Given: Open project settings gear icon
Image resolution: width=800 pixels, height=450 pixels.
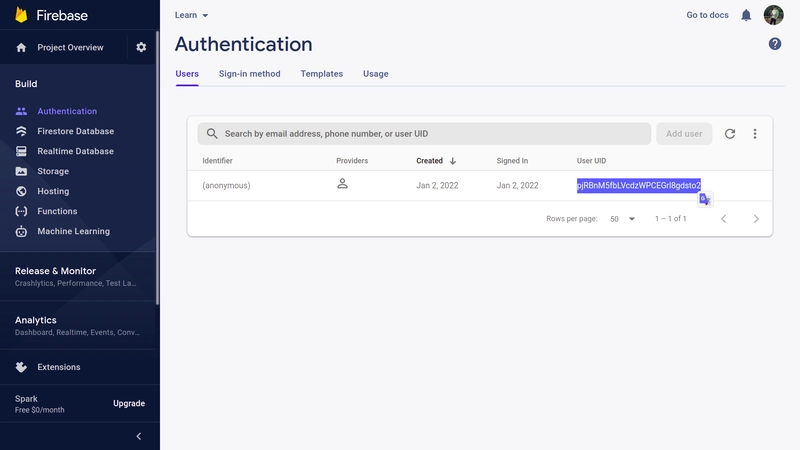Looking at the screenshot, I should click(x=141, y=47).
